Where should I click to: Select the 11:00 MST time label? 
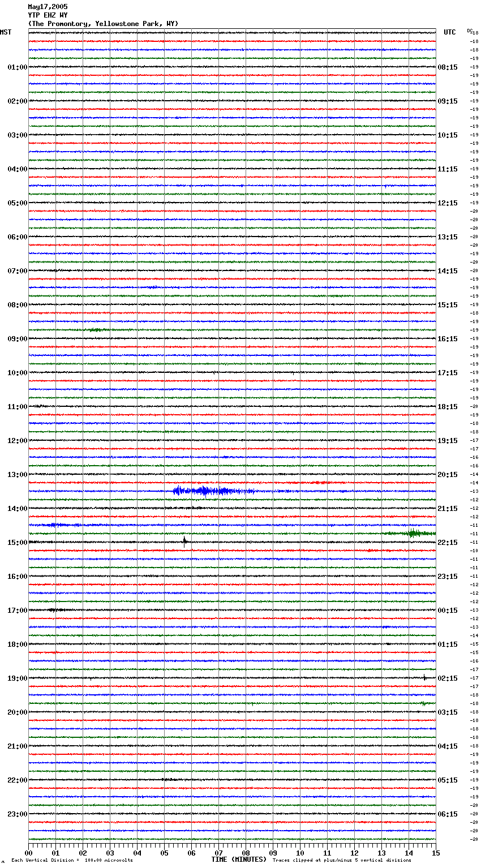(x=18, y=407)
